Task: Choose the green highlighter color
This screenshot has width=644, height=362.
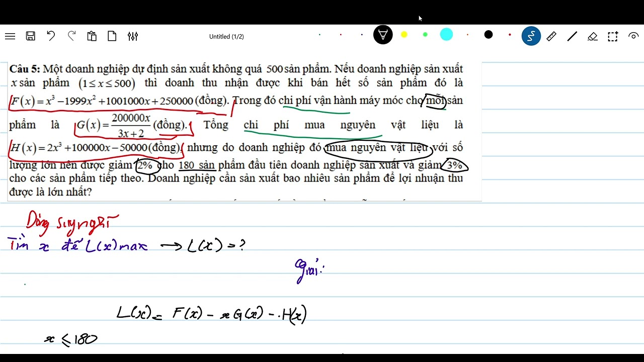Action: 425,35
